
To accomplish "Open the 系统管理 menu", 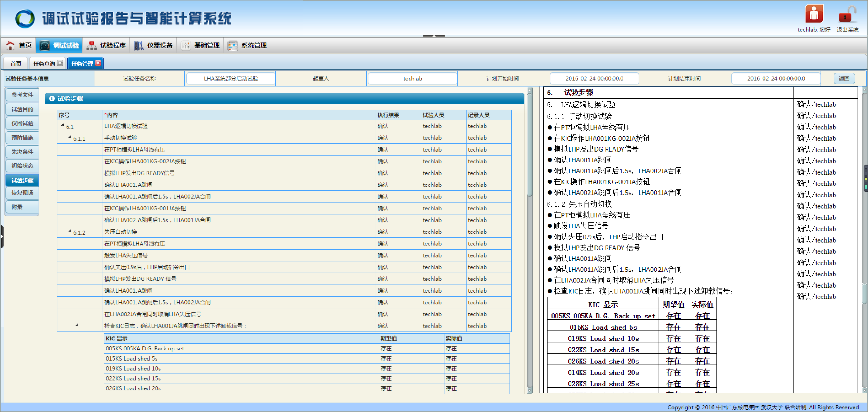I will [x=247, y=45].
